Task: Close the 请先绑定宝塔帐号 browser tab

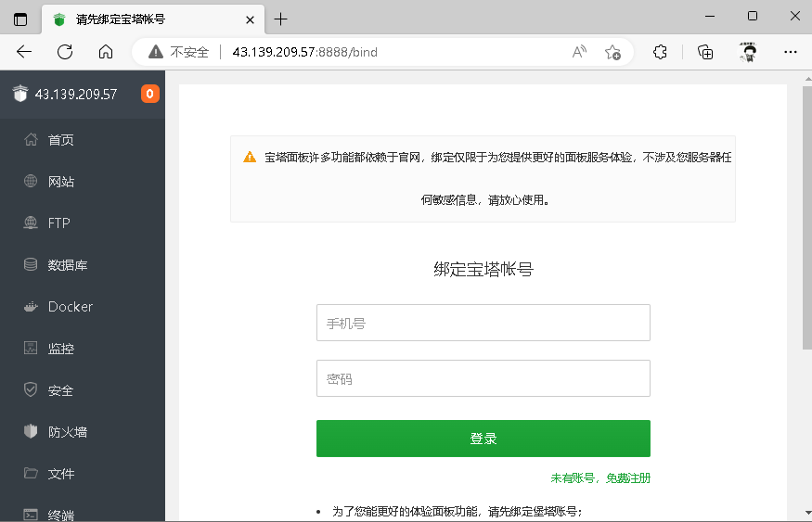Action: pyautogui.click(x=250, y=19)
